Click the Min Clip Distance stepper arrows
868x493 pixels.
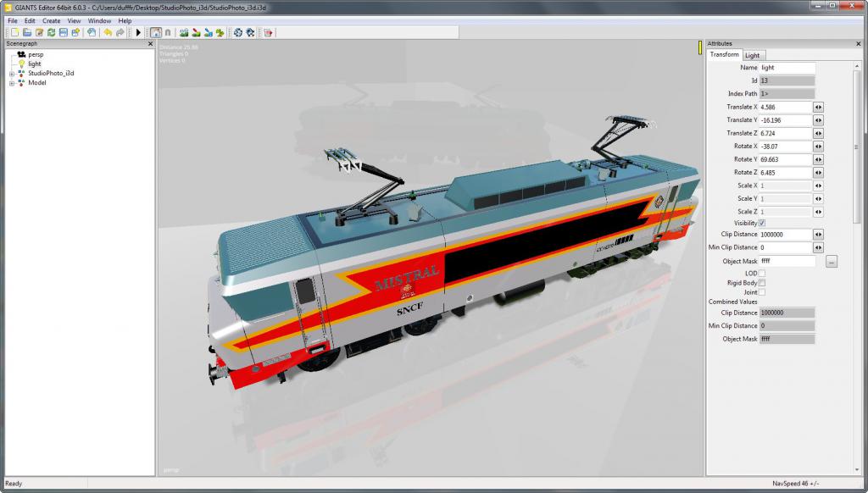pos(818,247)
